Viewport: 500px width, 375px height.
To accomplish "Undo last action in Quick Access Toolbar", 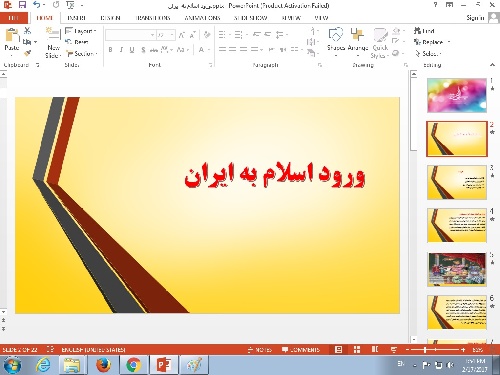I will (x=37, y=5).
